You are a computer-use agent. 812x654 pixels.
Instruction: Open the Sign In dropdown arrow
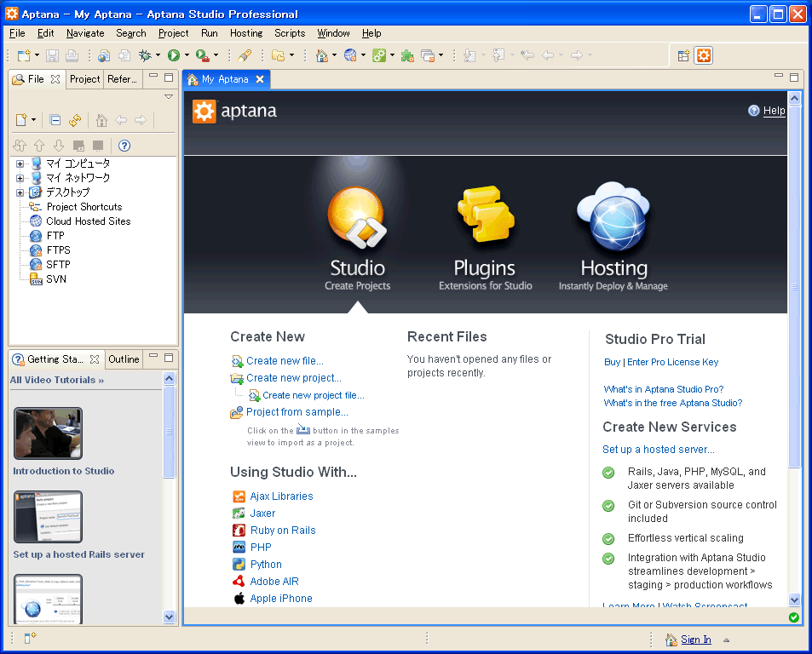pos(727,640)
